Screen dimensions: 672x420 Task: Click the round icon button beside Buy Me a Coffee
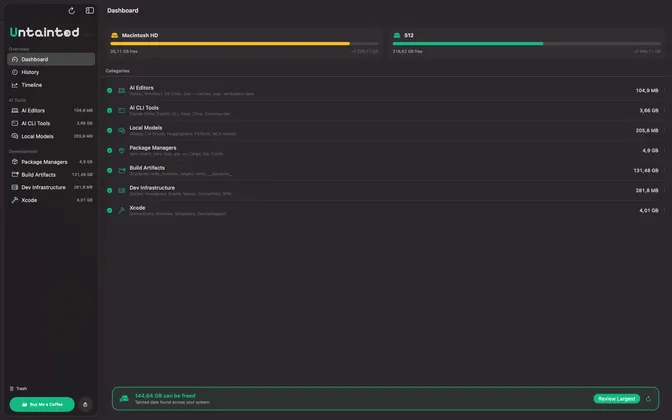point(85,404)
